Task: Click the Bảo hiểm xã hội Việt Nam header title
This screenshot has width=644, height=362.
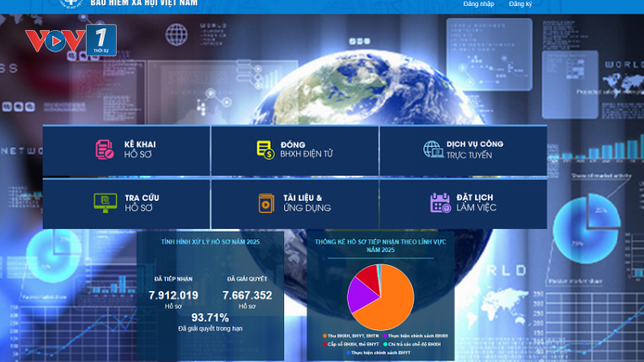Action: click(x=143, y=3)
